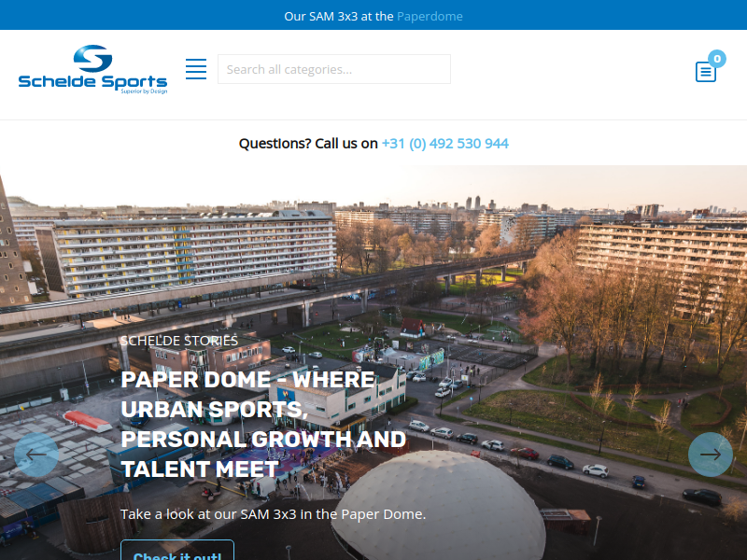Click the Check it out! button
The image size is (747, 560).
tap(177, 552)
